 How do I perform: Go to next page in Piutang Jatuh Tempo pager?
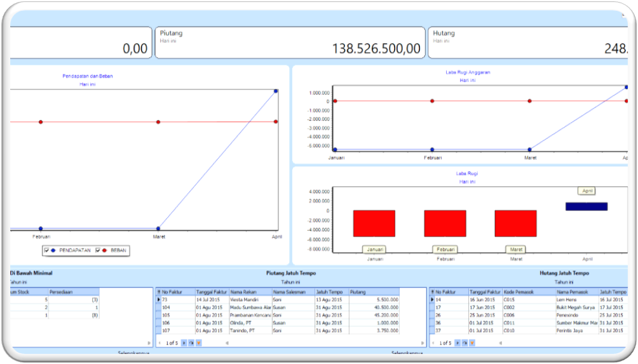point(184,343)
